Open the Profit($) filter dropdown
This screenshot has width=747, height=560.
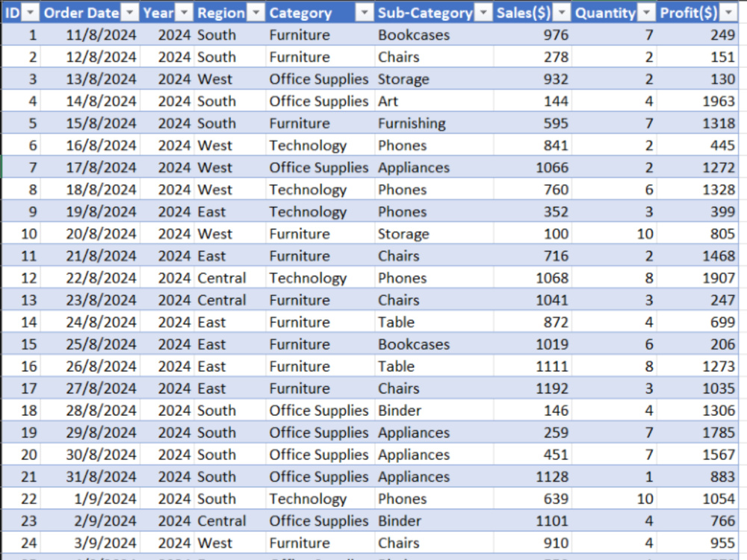[x=728, y=13]
